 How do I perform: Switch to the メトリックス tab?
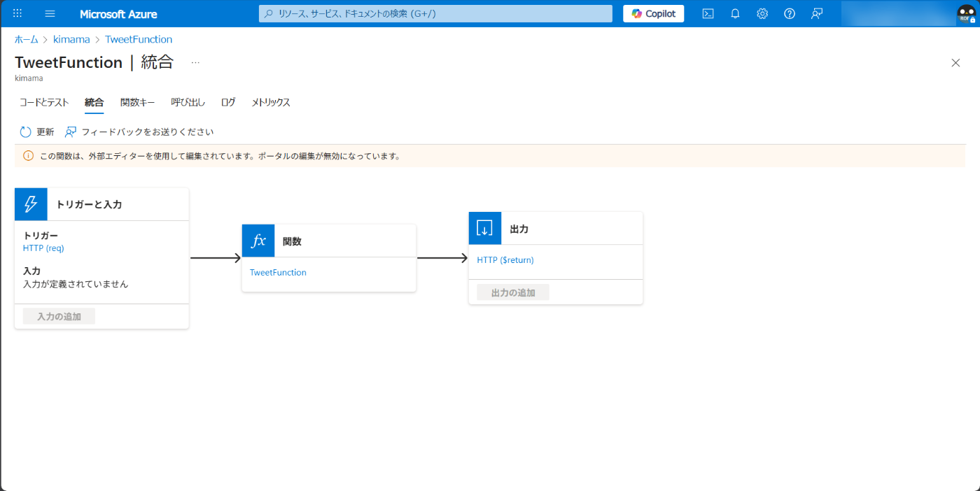pyautogui.click(x=271, y=102)
